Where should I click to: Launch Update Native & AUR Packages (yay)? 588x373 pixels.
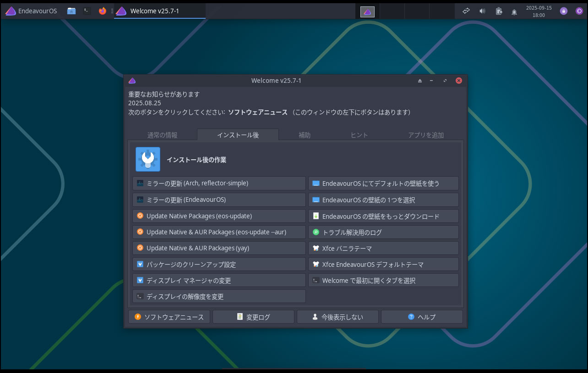[219, 248]
